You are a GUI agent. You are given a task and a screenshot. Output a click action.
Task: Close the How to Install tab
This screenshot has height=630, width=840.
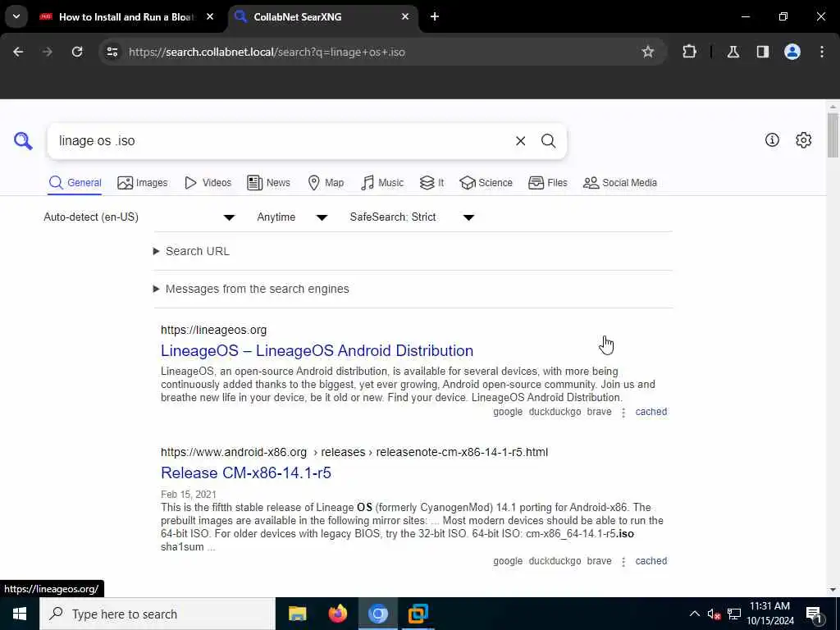point(210,16)
